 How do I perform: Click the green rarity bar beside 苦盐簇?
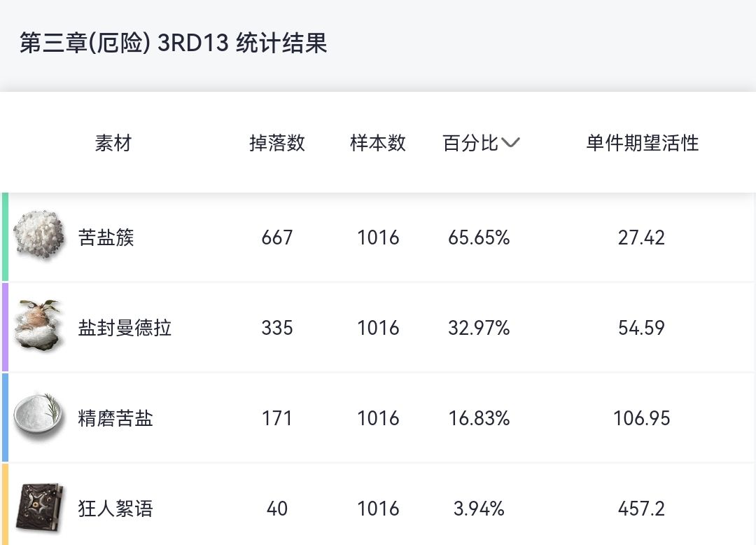(5, 237)
